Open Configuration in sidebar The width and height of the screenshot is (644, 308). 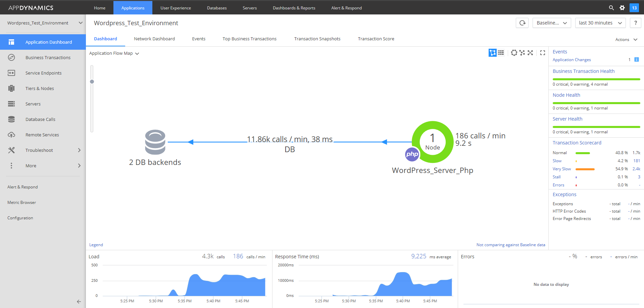click(20, 218)
